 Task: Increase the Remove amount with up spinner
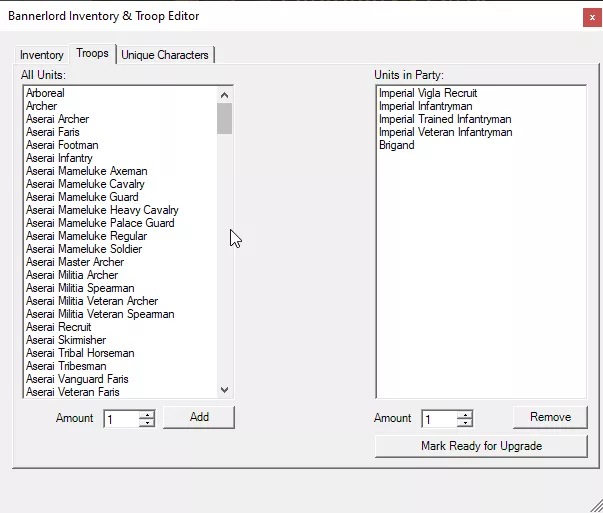coord(465,415)
